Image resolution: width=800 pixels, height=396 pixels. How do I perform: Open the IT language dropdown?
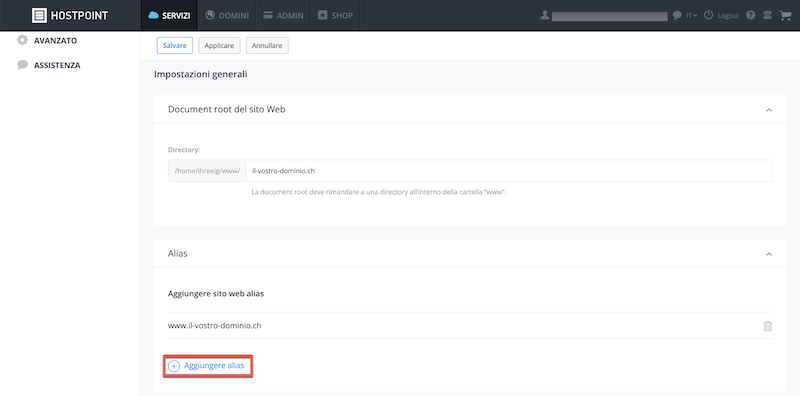(x=691, y=16)
